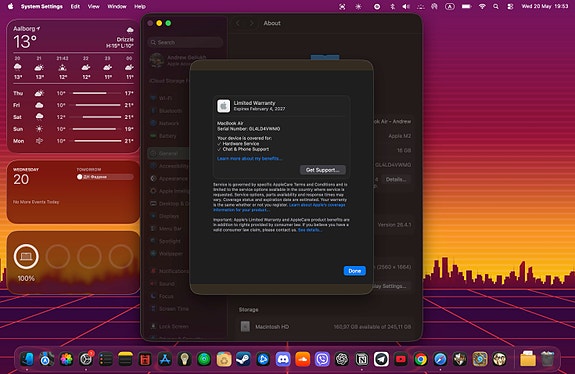Open Learn more about my benefits link
The image size is (575, 374).
point(249,158)
